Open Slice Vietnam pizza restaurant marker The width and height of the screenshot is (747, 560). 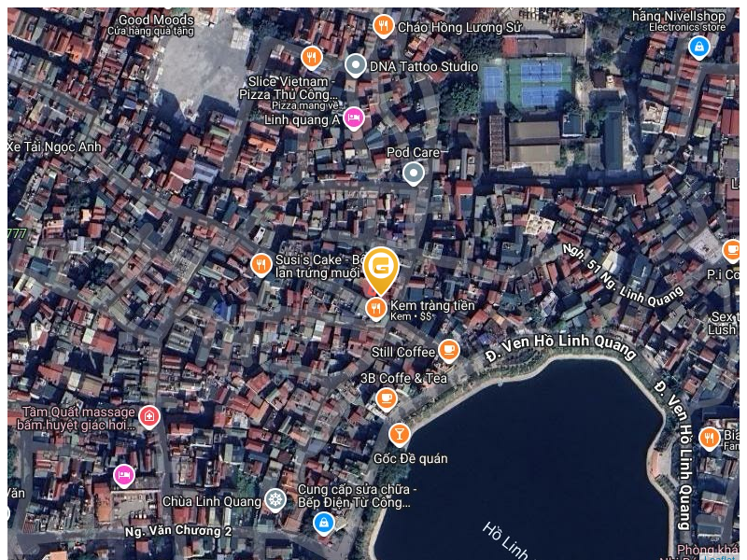click(312, 59)
